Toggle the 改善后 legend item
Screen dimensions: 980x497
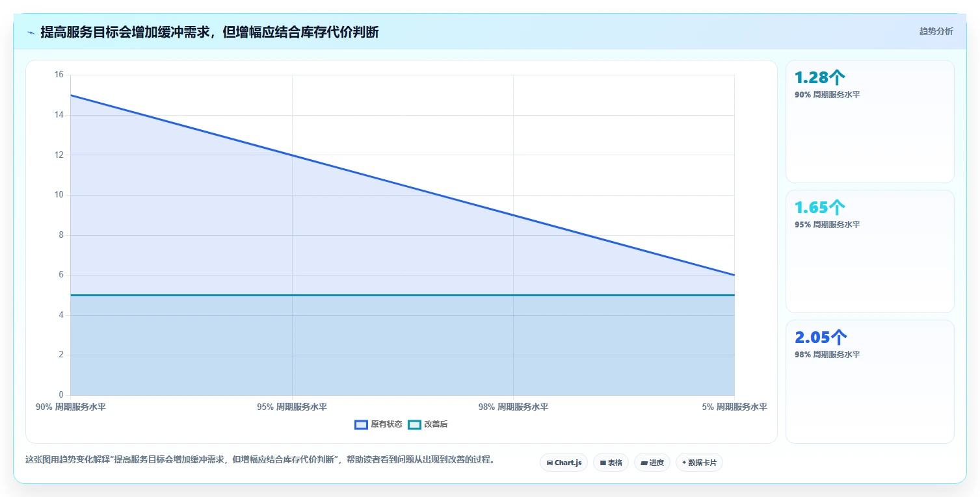click(428, 424)
